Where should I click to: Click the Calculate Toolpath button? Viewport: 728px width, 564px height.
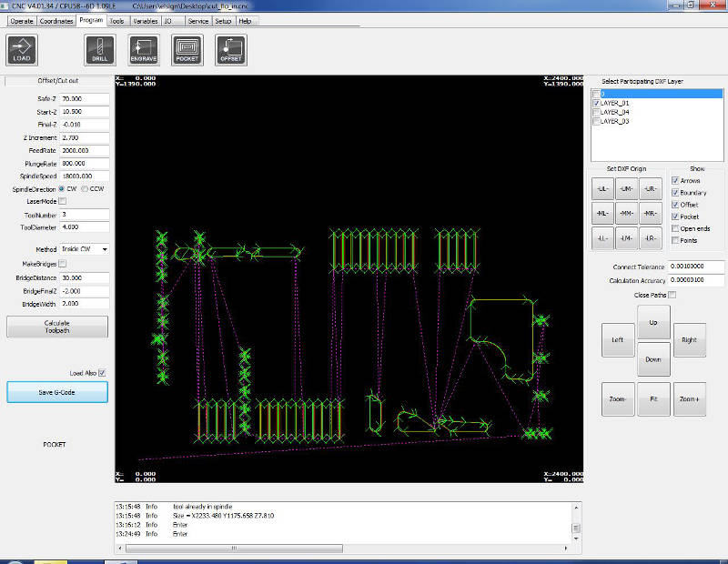coord(56,327)
